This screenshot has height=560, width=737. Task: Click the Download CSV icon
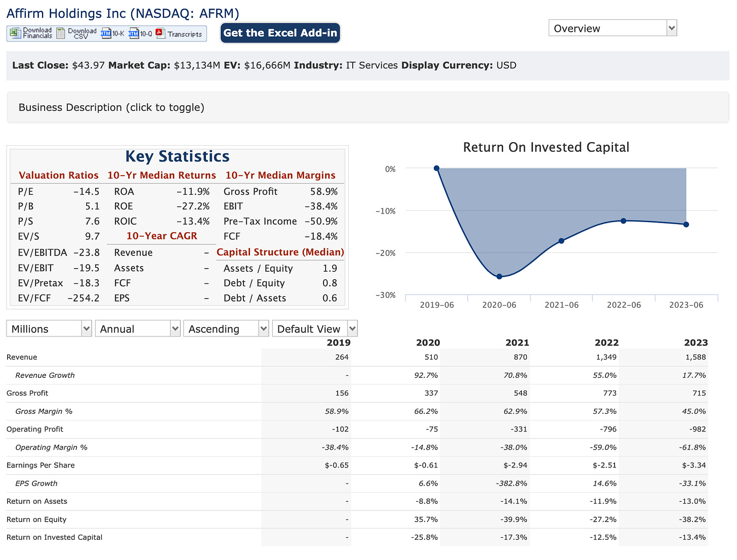coord(61,33)
